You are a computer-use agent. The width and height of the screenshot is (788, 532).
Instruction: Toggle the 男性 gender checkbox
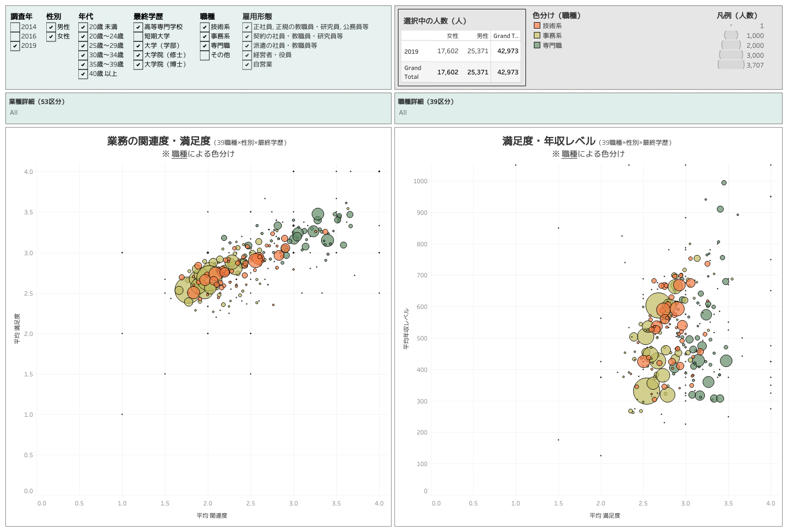[x=51, y=27]
